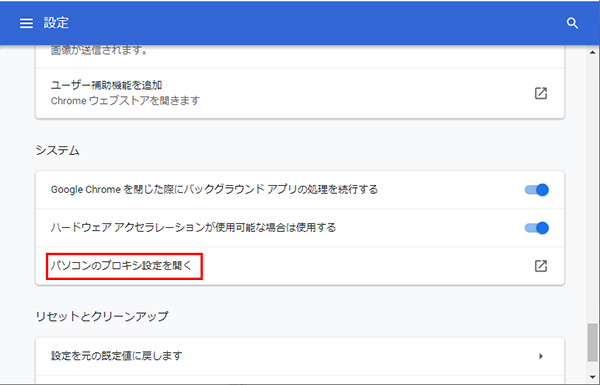Select ユーザー補助機能を追加 row
Viewport: 600px width, 385px height.
point(300,93)
